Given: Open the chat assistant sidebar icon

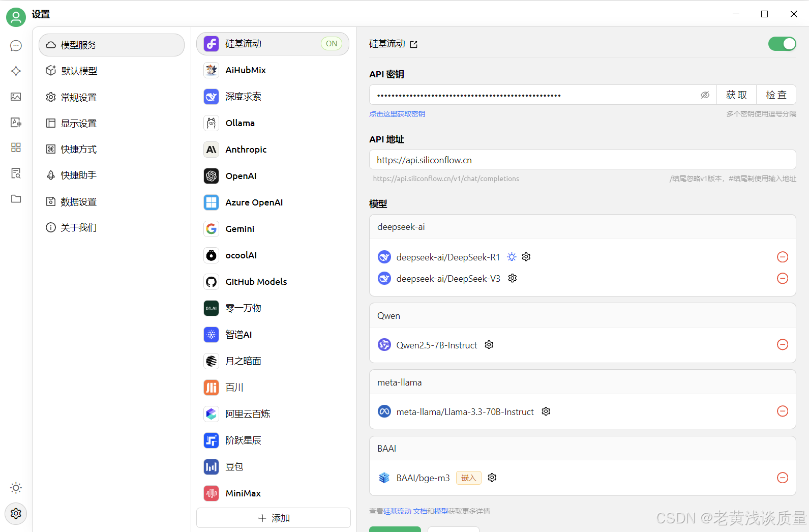Looking at the screenshot, I should [x=16, y=46].
